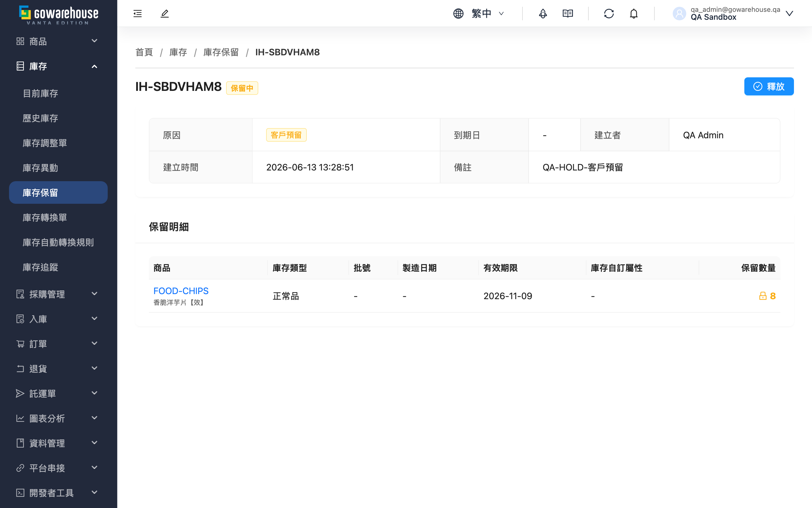This screenshot has width=812, height=508.
Task: Click the QA Admin creator value
Action: (703, 135)
